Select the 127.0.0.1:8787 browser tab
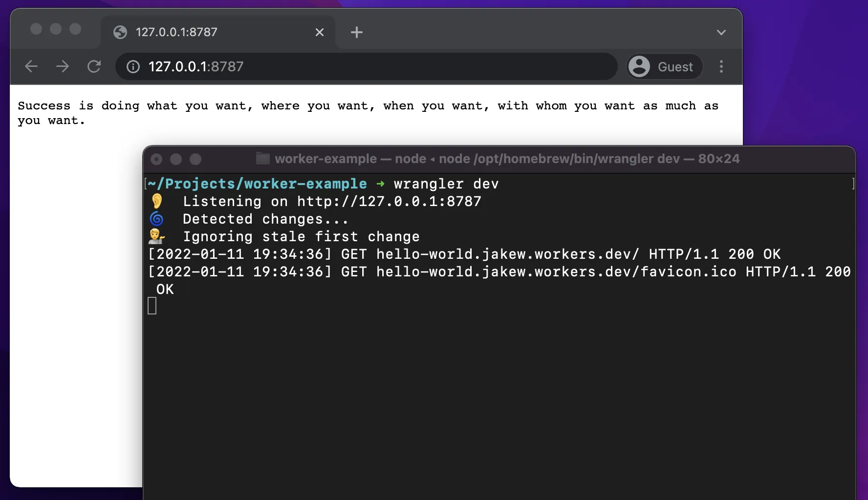 [218, 32]
